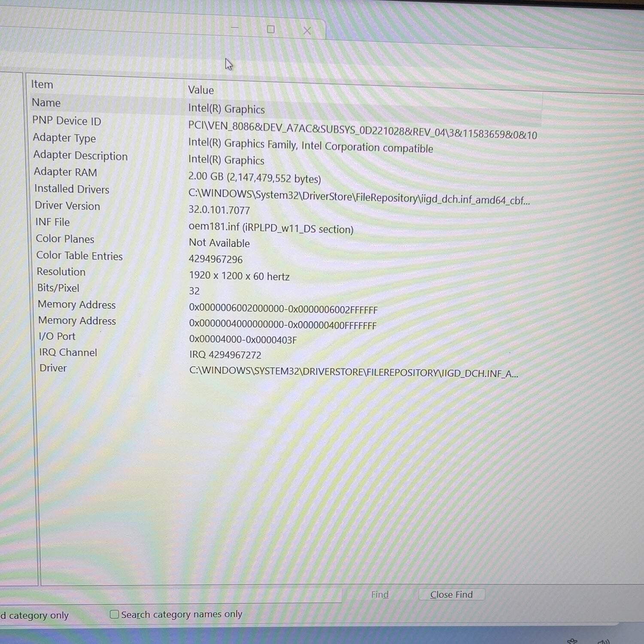
Task: Click the IRQ 4294967272 value
Action: pyautogui.click(x=225, y=355)
